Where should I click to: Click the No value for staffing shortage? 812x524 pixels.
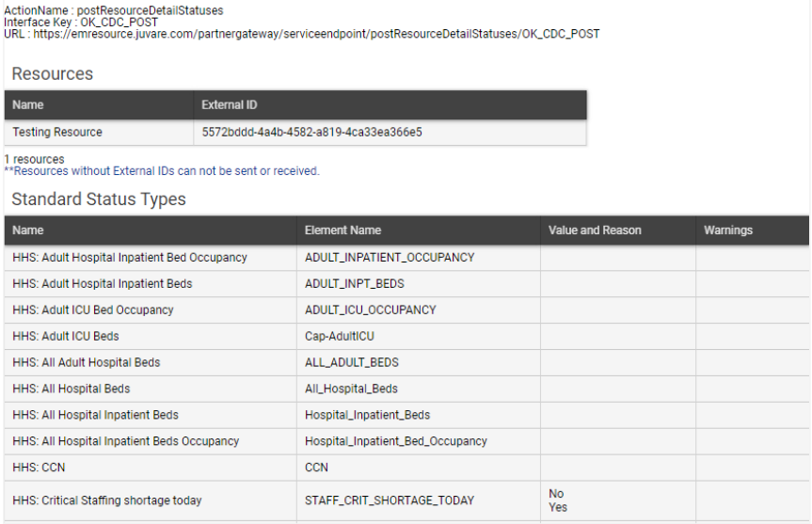(x=556, y=494)
